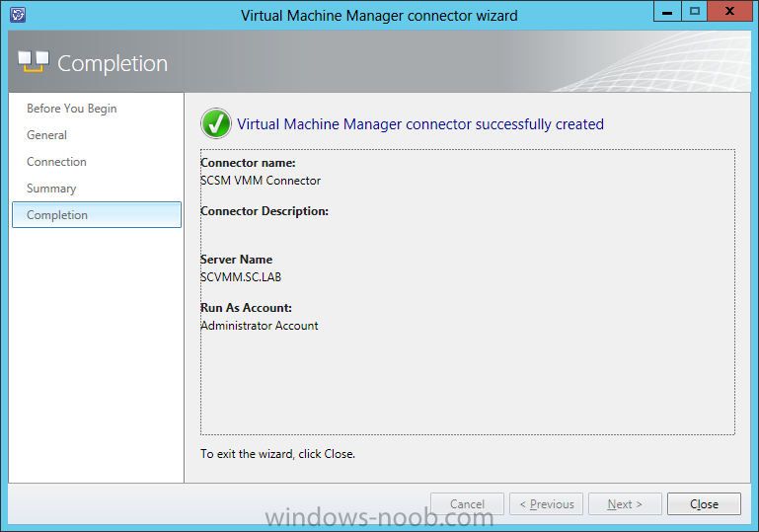Image resolution: width=759 pixels, height=532 pixels.
Task: Click 'To exit the wizard, click Close.' text
Action: [x=278, y=454]
